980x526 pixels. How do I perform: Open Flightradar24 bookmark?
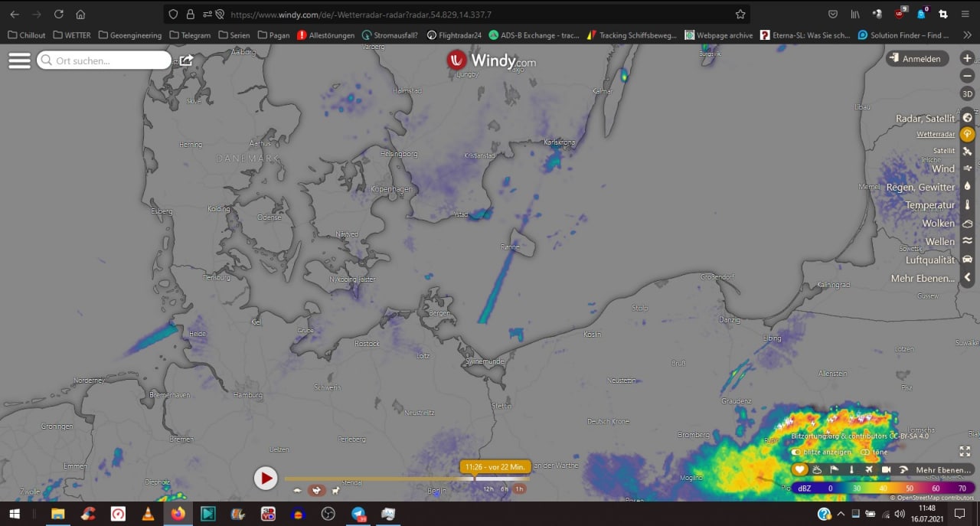(455, 34)
